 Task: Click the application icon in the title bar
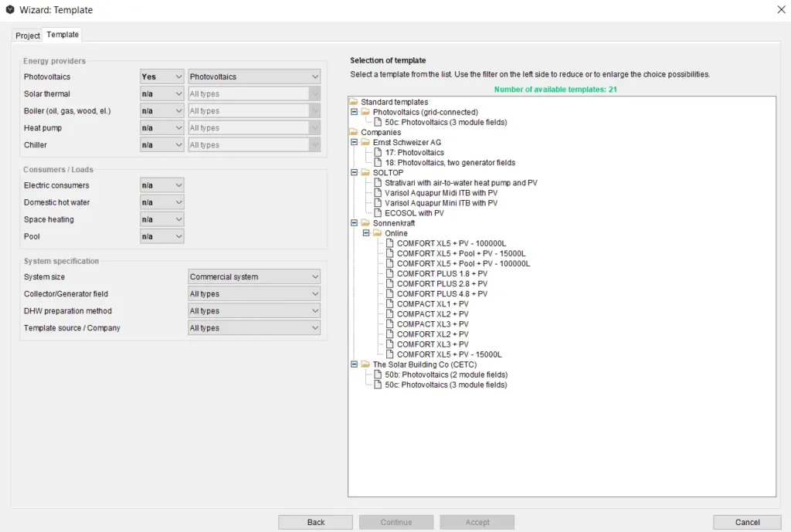(9, 10)
